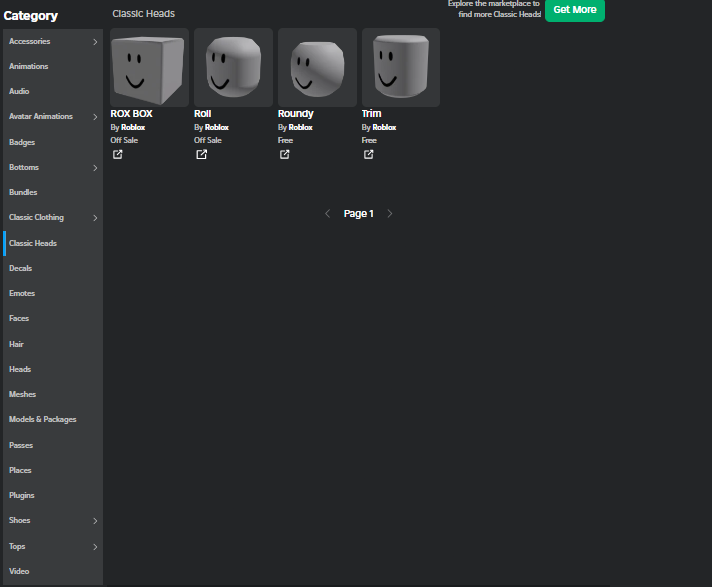Open the Meshes category
Viewport: 712px width, 587px height.
[x=53, y=394]
